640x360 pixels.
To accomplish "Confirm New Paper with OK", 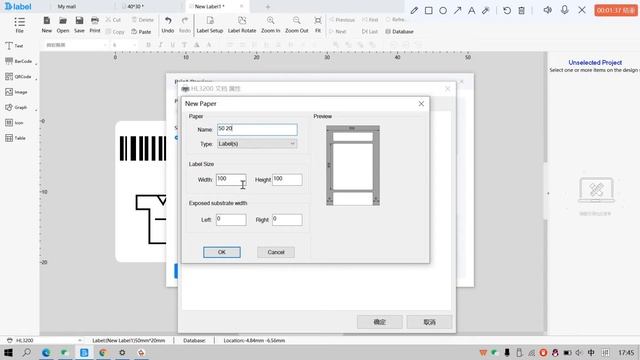I will pyautogui.click(x=222, y=252).
